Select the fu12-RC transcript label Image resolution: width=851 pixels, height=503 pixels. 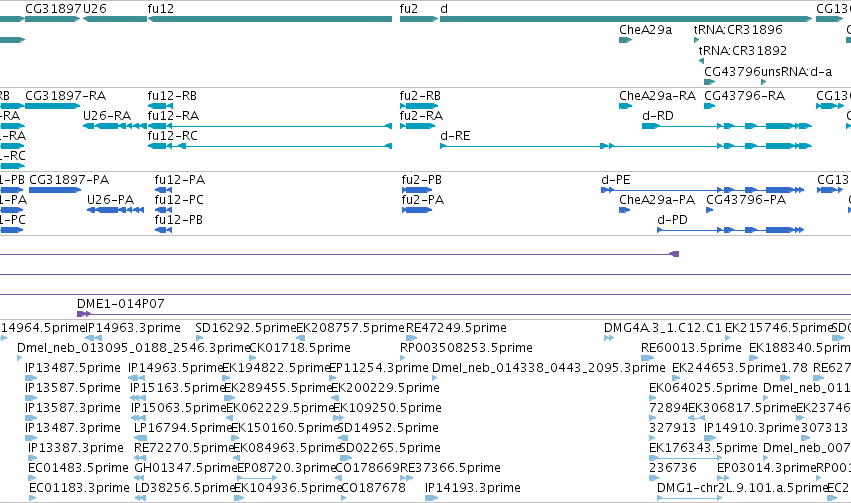coord(173,136)
